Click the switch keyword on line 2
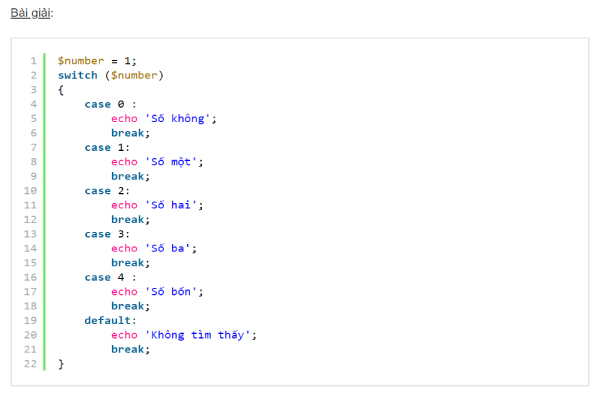This screenshot has height=400, width=600. 78,75
